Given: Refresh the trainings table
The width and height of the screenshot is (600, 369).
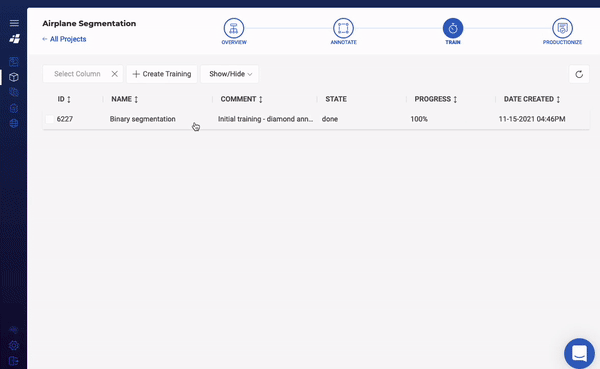Looking at the screenshot, I should 579,74.
